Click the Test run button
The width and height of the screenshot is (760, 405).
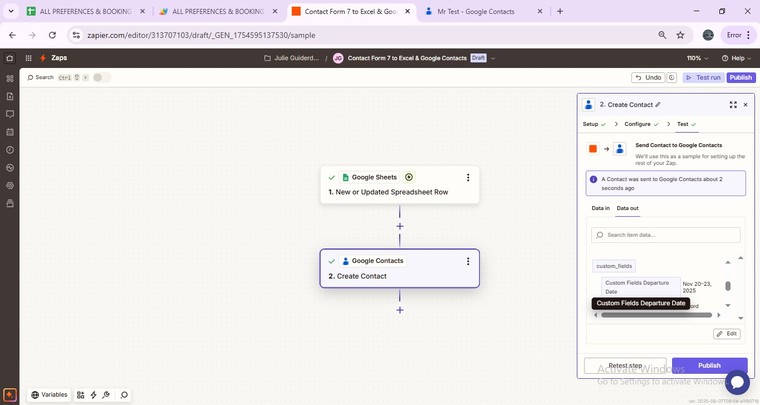point(703,78)
